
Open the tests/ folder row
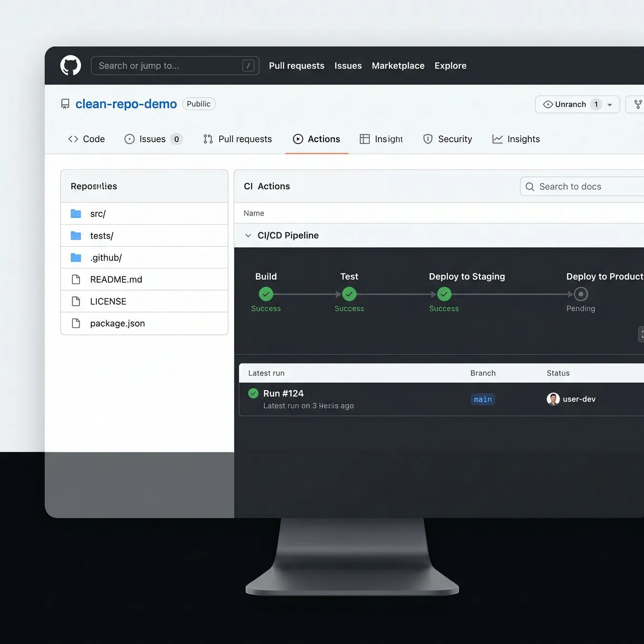tap(144, 235)
